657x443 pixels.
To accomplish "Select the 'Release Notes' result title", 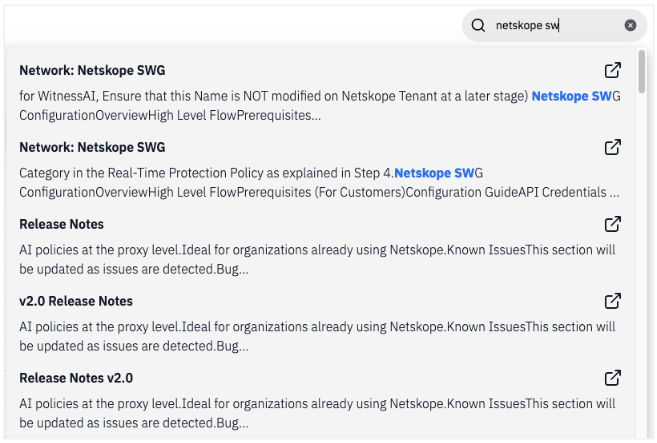I will tap(61, 225).
